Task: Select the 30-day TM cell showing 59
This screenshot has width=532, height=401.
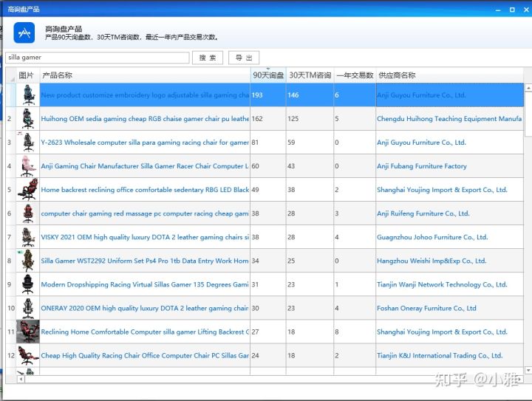Action: pyautogui.click(x=310, y=143)
